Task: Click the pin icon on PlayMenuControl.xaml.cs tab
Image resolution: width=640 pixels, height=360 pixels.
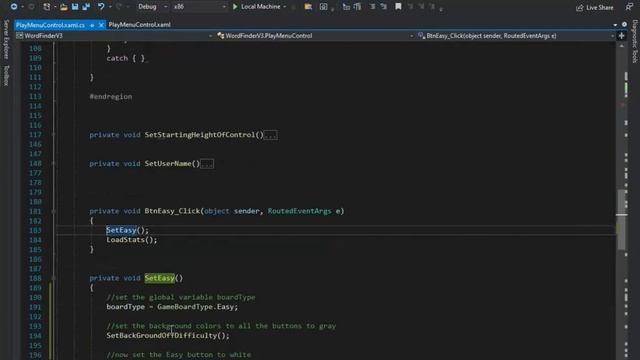Action: (x=92, y=25)
